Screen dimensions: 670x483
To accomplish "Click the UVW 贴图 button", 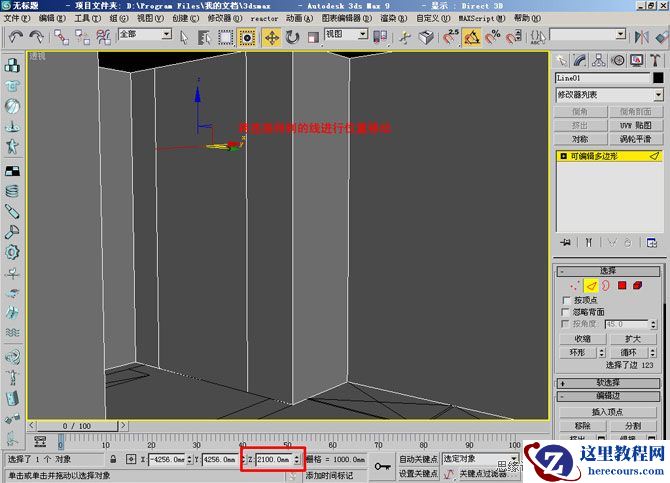I will pyautogui.click(x=635, y=125).
